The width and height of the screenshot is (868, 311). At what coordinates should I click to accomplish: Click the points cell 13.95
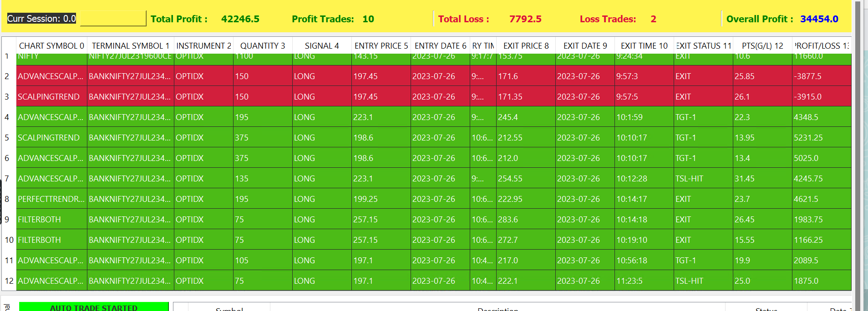[x=762, y=137]
